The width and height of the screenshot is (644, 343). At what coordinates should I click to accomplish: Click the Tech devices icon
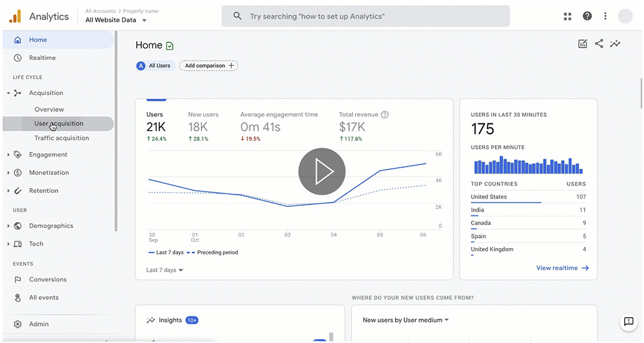coord(18,244)
